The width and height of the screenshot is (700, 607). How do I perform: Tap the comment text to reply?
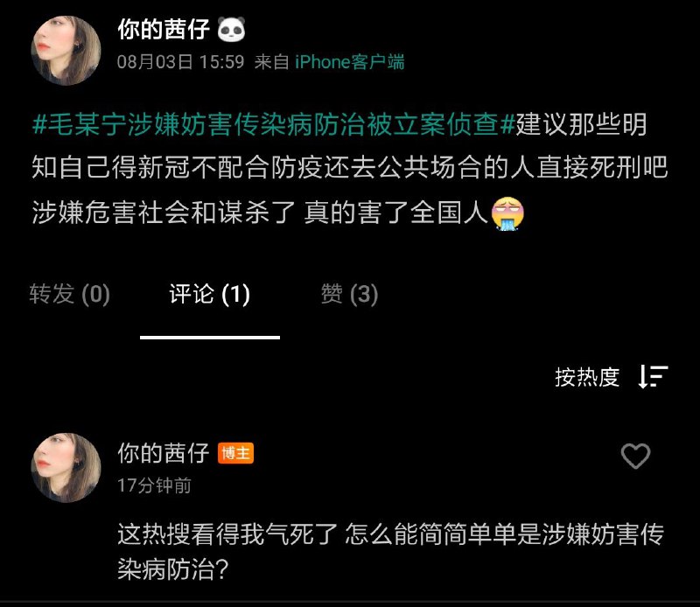pyautogui.click(x=391, y=552)
